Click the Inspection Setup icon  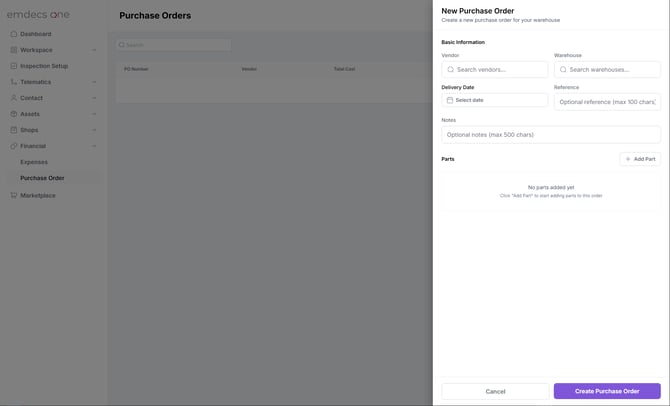(x=14, y=66)
